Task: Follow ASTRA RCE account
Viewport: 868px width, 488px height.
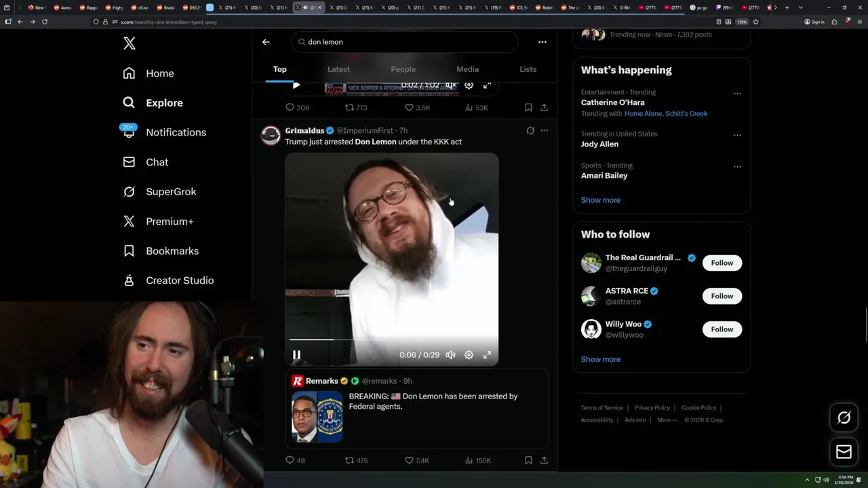Action: (x=722, y=296)
